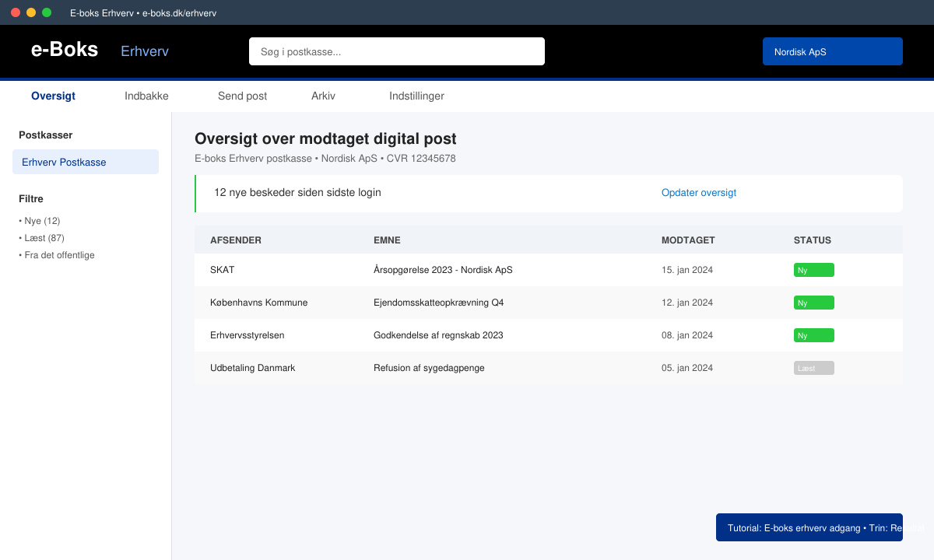This screenshot has width=934, height=560.
Task: Click the EMNE column header
Action: 387,240
